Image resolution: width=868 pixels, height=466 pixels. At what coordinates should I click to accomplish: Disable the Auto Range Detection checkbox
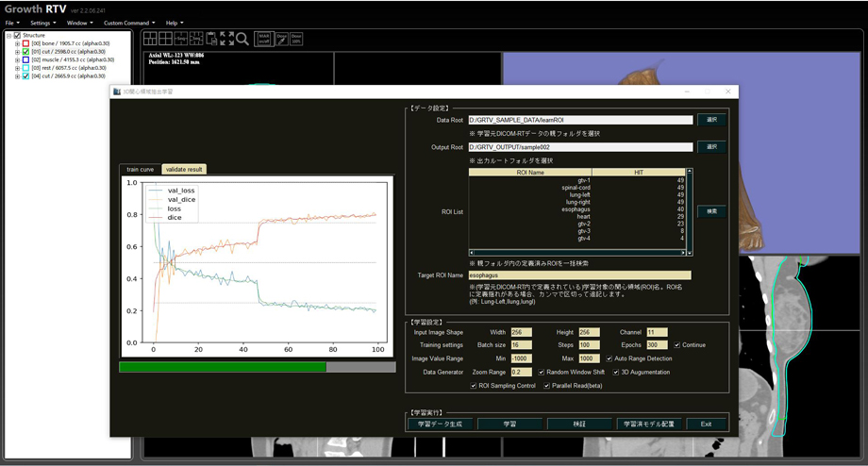coord(609,358)
